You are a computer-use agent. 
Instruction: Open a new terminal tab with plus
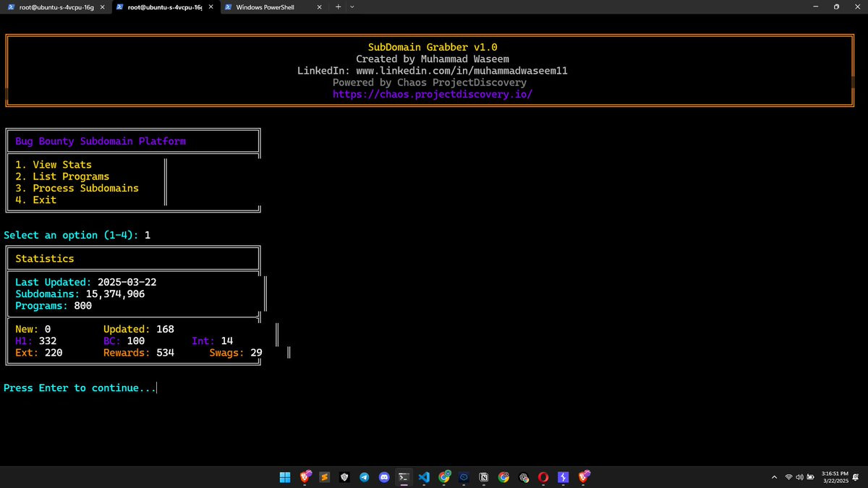point(338,7)
